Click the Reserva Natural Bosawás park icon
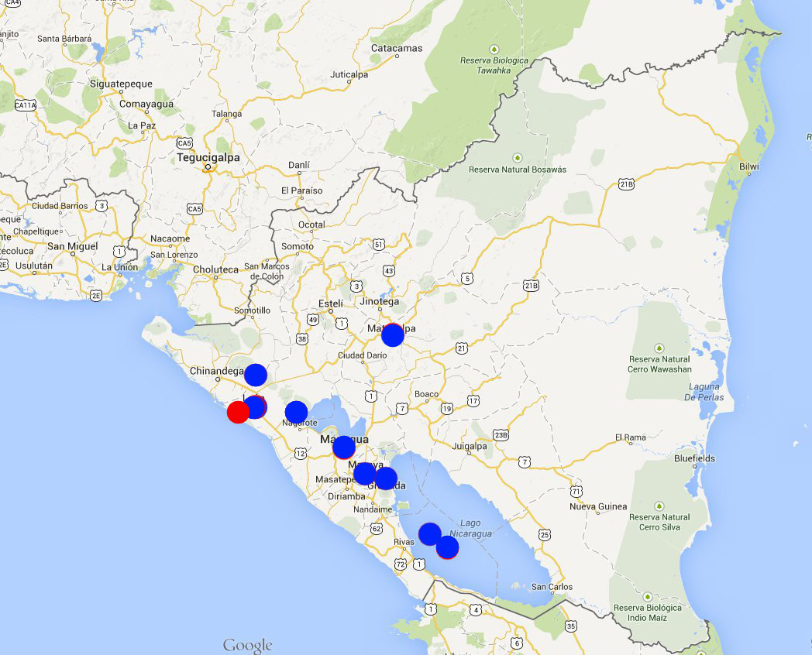The image size is (812, 655). click(518, 156)
